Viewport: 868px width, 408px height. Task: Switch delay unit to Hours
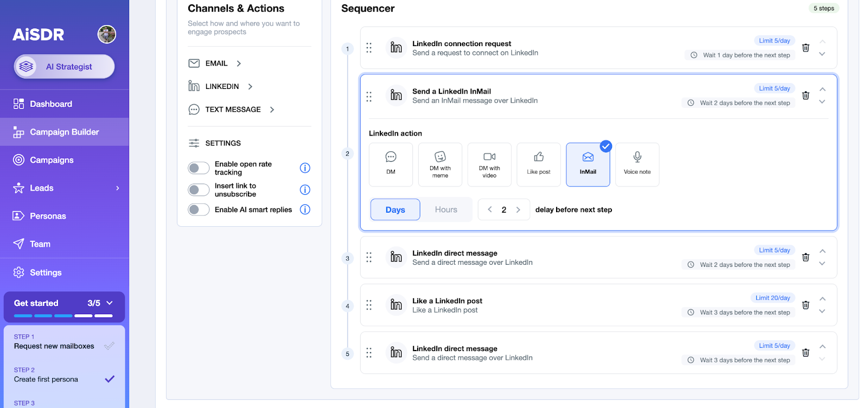(446, 209)
